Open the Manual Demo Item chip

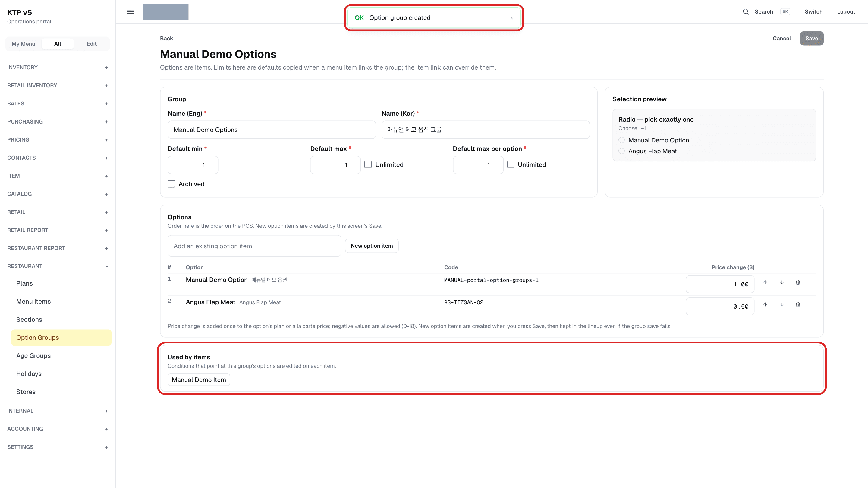pos(199,380)
